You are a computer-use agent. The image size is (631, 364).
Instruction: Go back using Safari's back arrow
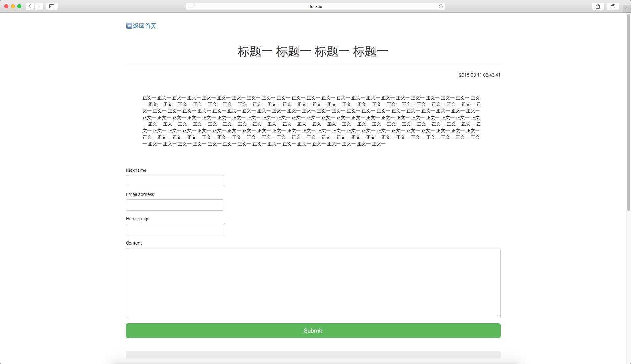point(30,6)
